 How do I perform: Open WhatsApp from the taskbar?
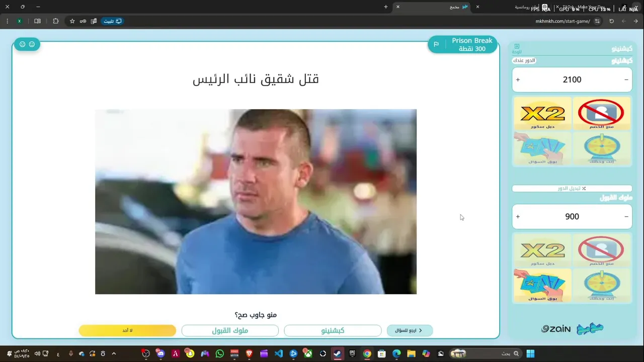[x=219, y=354]
